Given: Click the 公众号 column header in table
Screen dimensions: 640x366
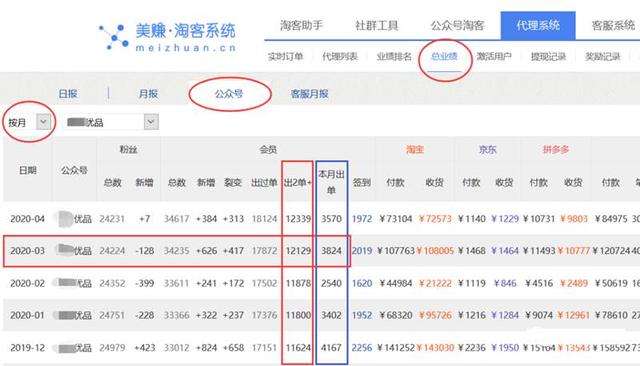Looking at the screenshot, I should click(x=74, y=170).
